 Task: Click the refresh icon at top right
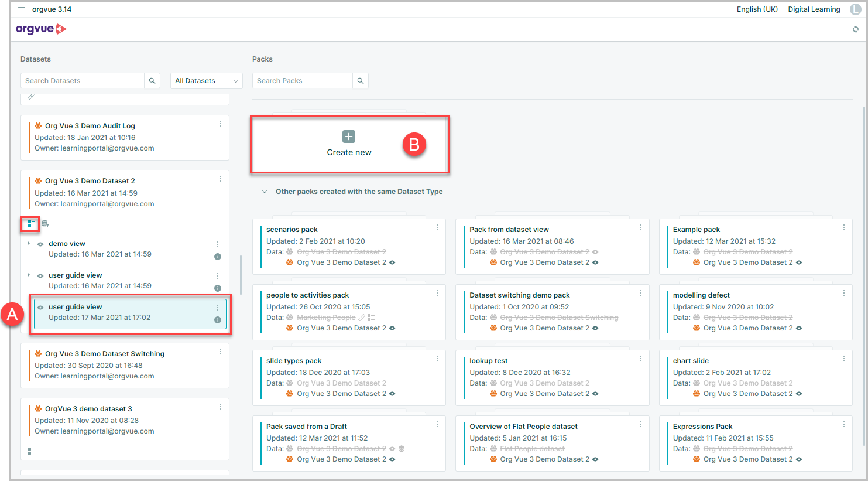click(x=855, y=29)
